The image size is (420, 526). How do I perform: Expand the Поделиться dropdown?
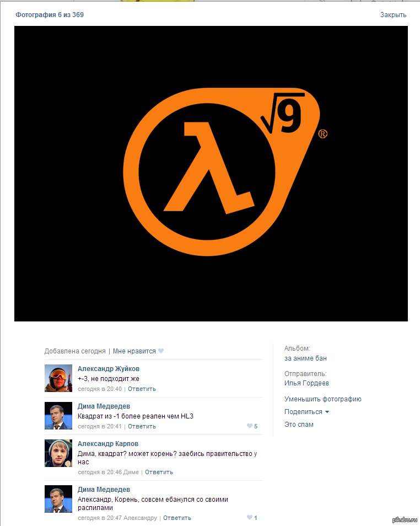[306, 412]
